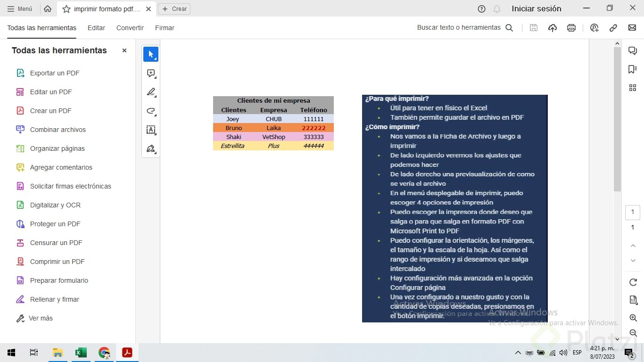Open the fill and sign pen tool
The image size is (644, 362).
point(151,148)
